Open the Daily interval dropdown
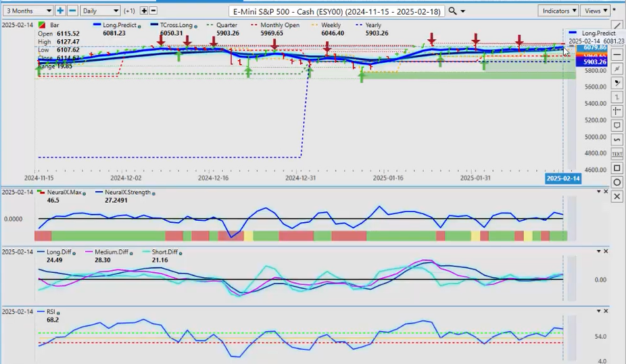626x364 pixels. coord(100,11)
